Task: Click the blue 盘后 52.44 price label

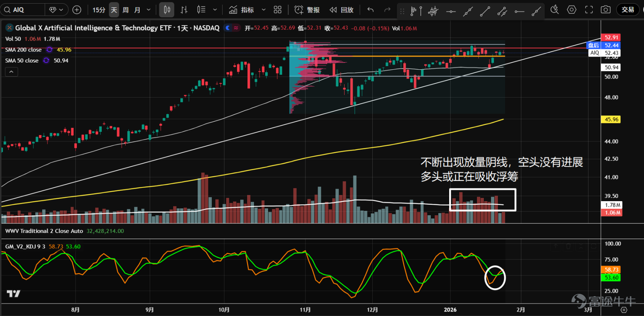Action: pos(604,45)
